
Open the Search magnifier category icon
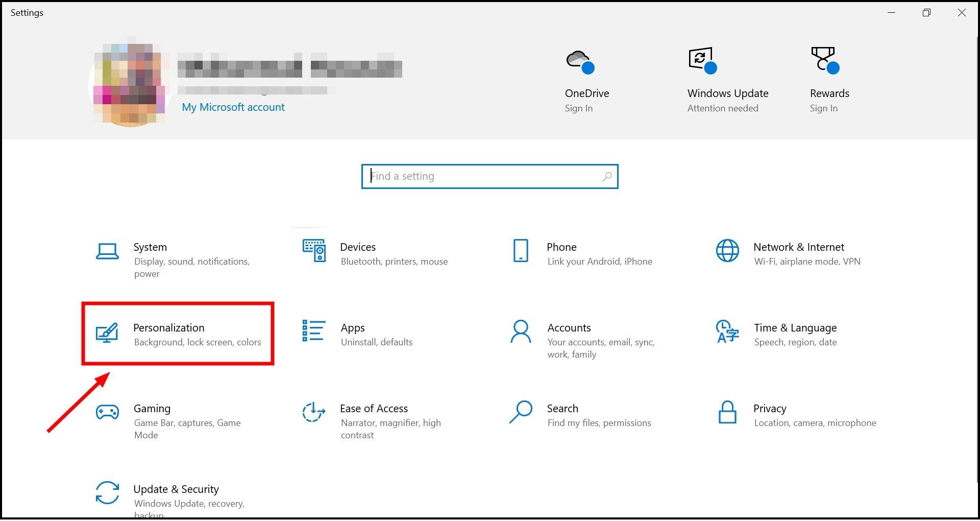(x=521, y=412)
